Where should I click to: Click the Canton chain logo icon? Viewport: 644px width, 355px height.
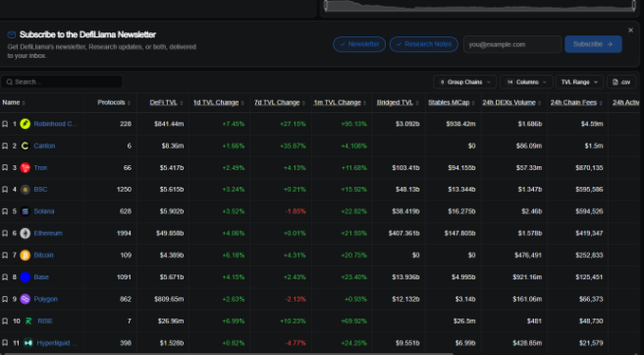(25, 146)
